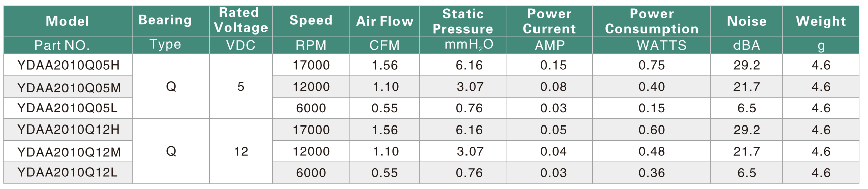Viewport: 868px width, 189px height.
Task: Select part number YDAA2010Q12M
Action: 69,152
